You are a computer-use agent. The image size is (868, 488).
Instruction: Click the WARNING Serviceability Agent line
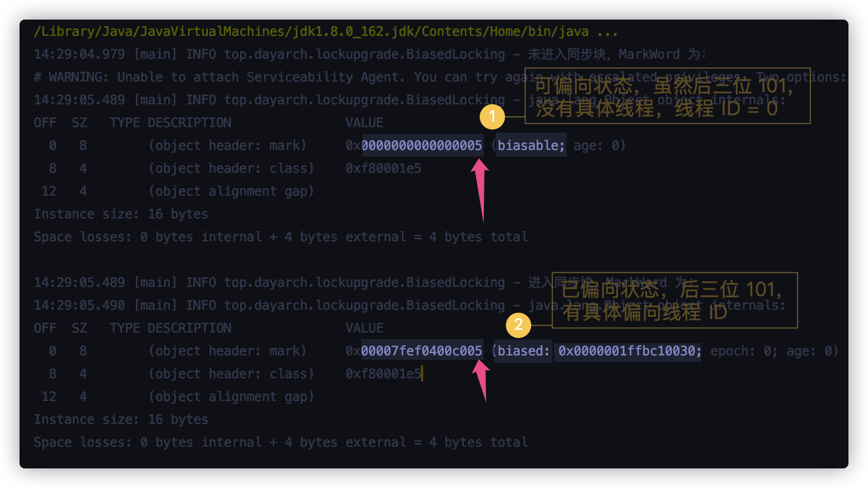point(272,77)
